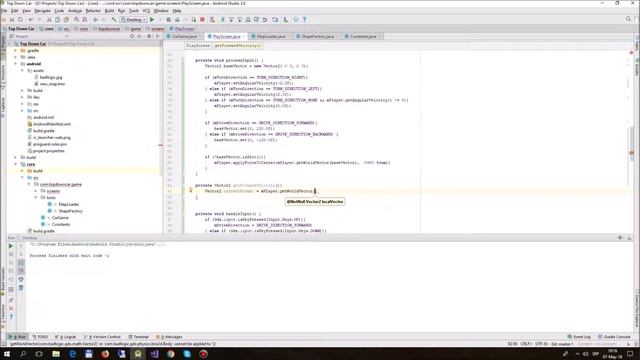Collapse the android module node
Image resolution: width=640 pixels, height=360 pixels.
pyautogui.click(x=16, y=64)
